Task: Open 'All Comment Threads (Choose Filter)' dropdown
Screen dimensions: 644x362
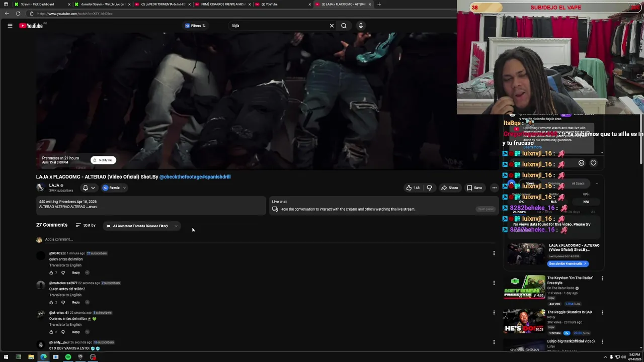Action: coord(142,226)
